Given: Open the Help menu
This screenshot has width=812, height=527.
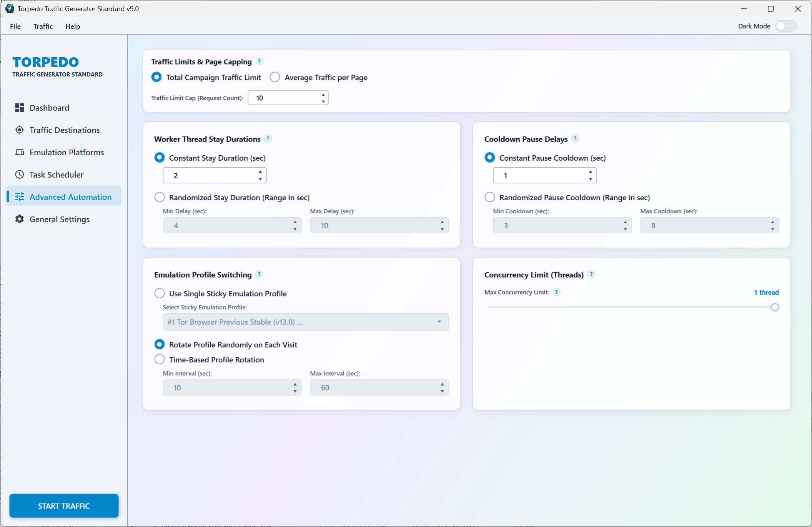Looking at the screenshot, I should (x=73, y=26).
